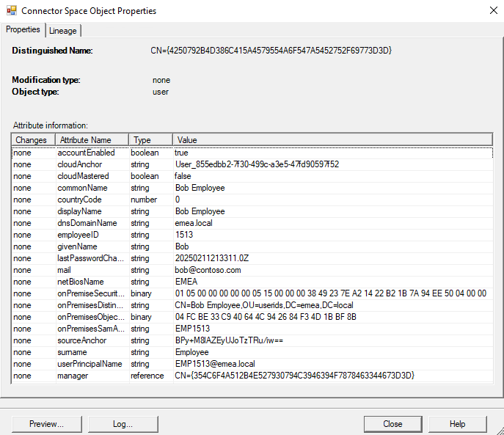
Task: Click the Close button
Action: (392, 424)
